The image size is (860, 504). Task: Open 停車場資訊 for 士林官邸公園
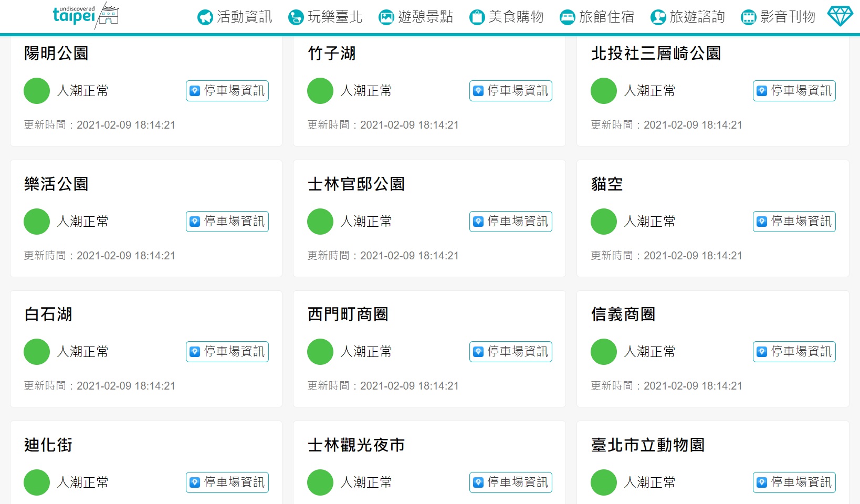pos(511,222)
